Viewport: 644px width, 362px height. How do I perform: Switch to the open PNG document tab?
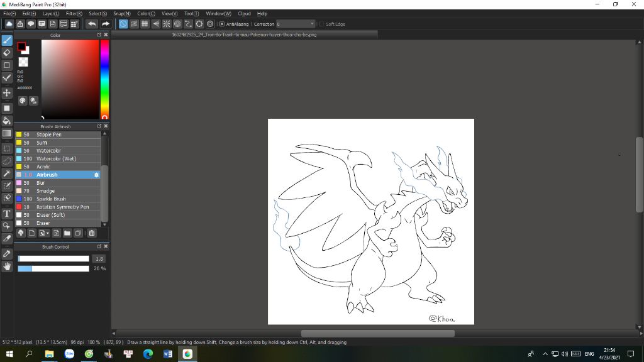[245, 35]
